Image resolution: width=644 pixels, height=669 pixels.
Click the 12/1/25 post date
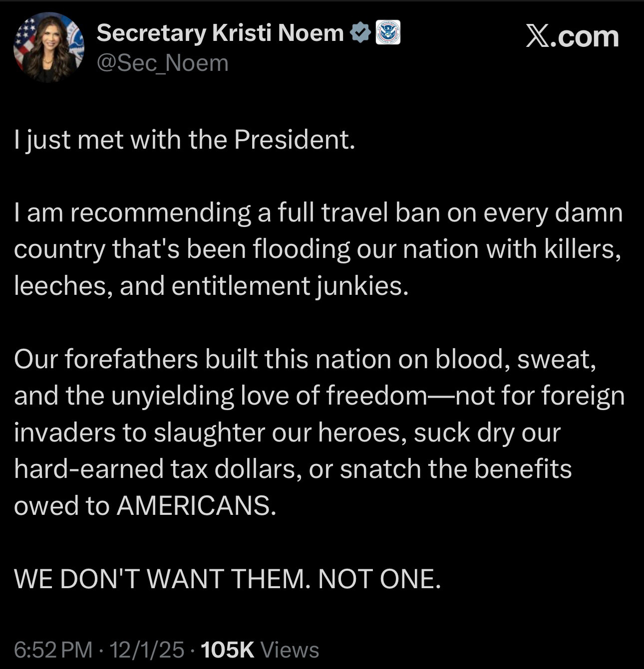tap(147, 650)
